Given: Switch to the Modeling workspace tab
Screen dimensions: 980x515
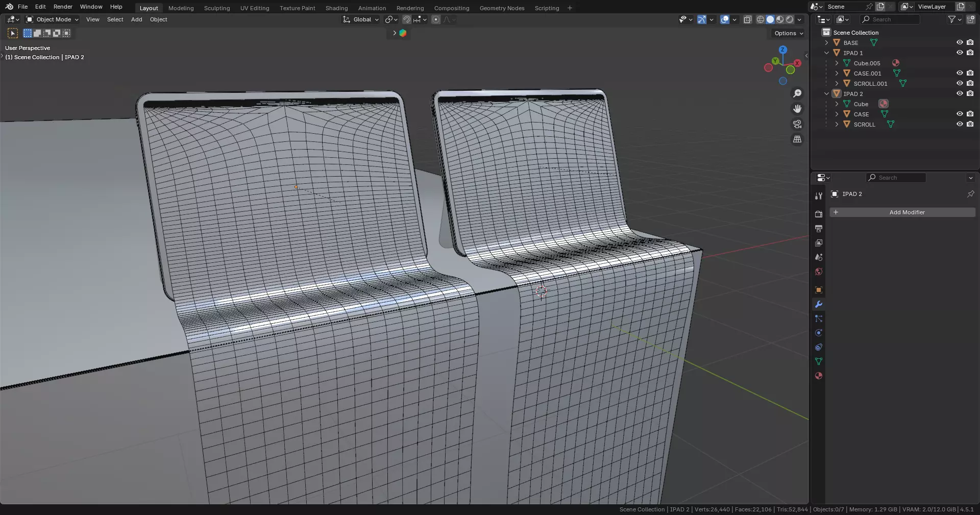Looking at the screenshot, I should [x=181, y=8].
